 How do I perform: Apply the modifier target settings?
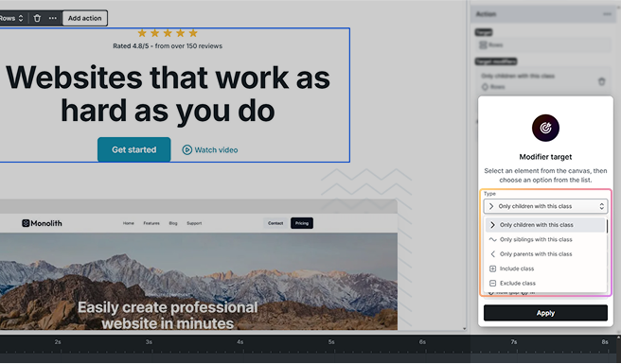pos(545,313)
